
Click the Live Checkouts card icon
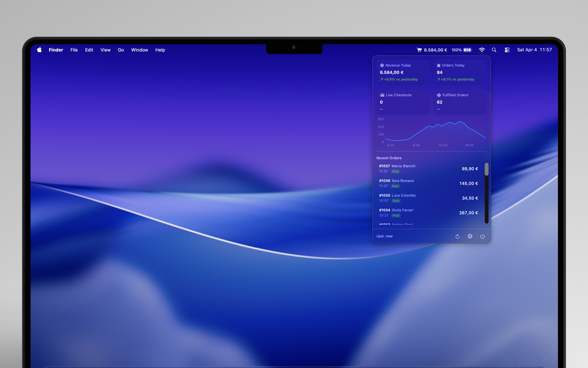point(382,95)
